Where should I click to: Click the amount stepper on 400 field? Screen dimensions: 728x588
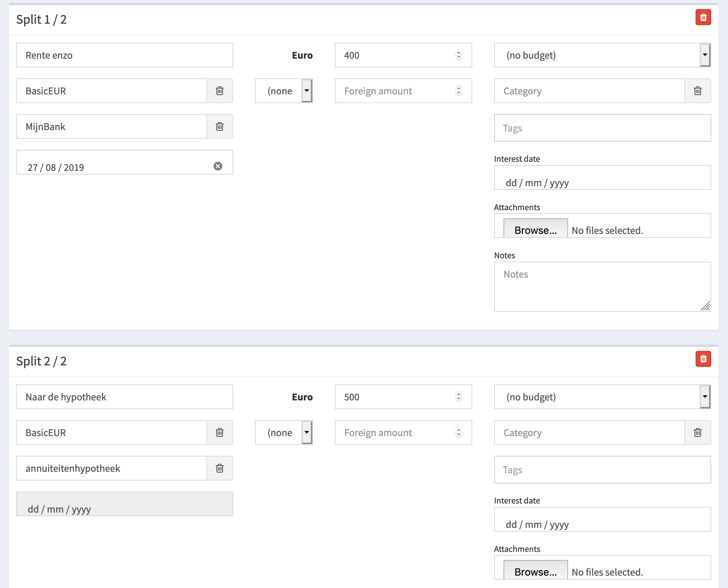click(458, 55)
